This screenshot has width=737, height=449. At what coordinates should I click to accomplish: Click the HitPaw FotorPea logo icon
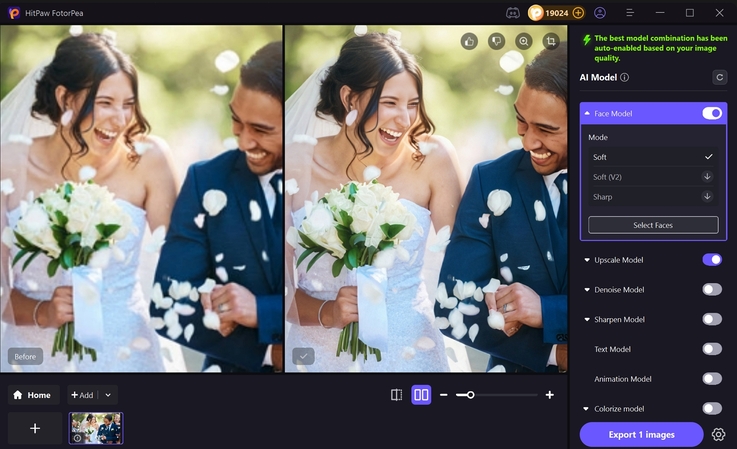14,13
